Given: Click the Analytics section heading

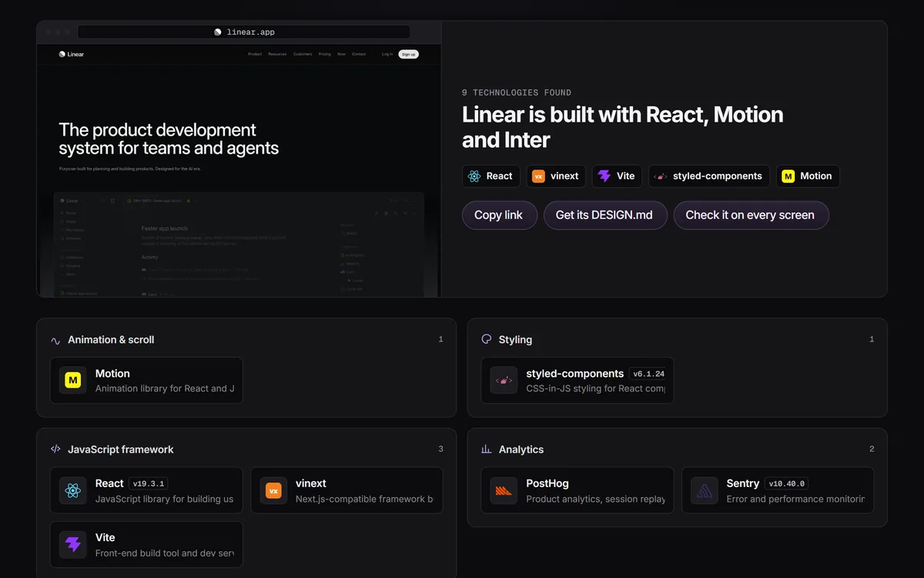Looking at the screenshot, I should 521,449.
